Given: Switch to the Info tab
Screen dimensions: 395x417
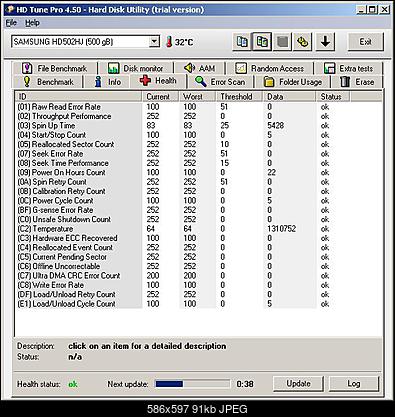Looking at the screenshot, I should point(107,82).
